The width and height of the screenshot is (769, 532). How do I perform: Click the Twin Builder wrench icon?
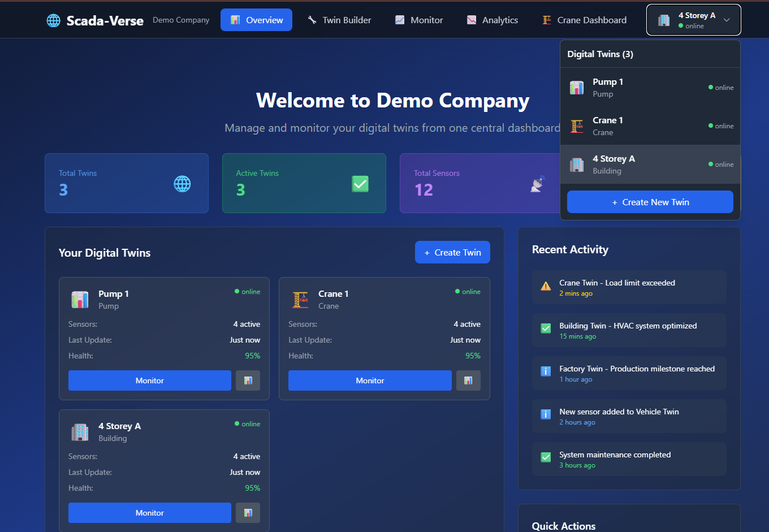pyautogui.click(x=312, y=20)
